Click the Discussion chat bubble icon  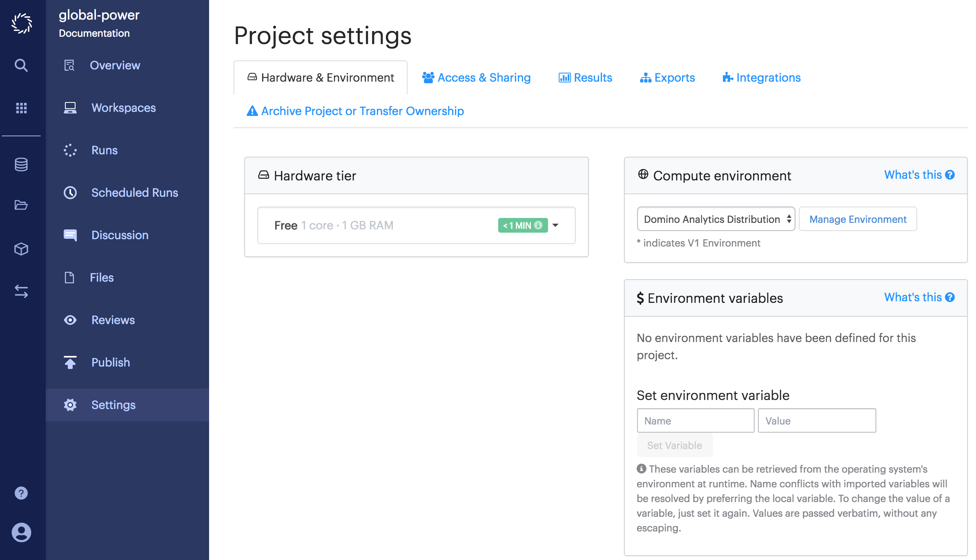coord(70,235)
